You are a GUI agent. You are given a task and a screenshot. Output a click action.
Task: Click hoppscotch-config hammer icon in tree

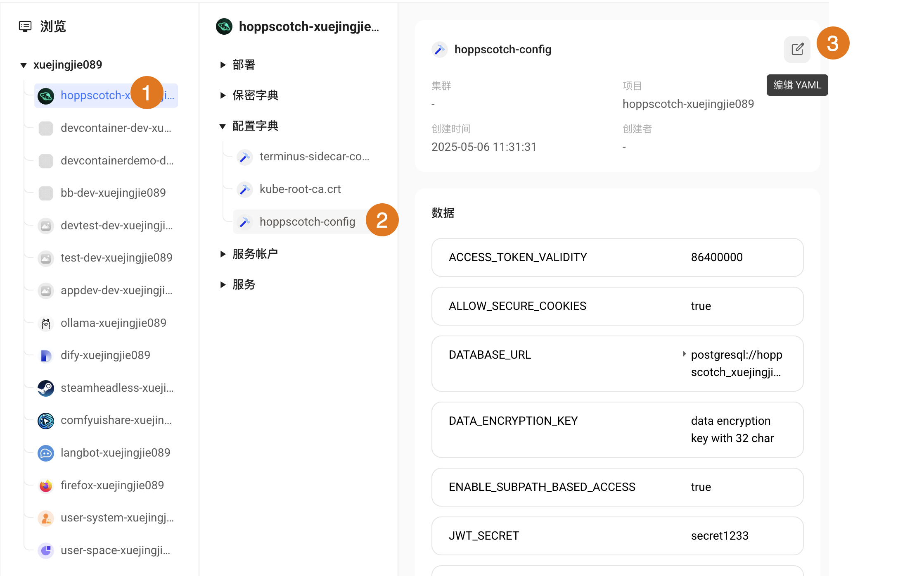pyautogui.click(x=244, y=222)
